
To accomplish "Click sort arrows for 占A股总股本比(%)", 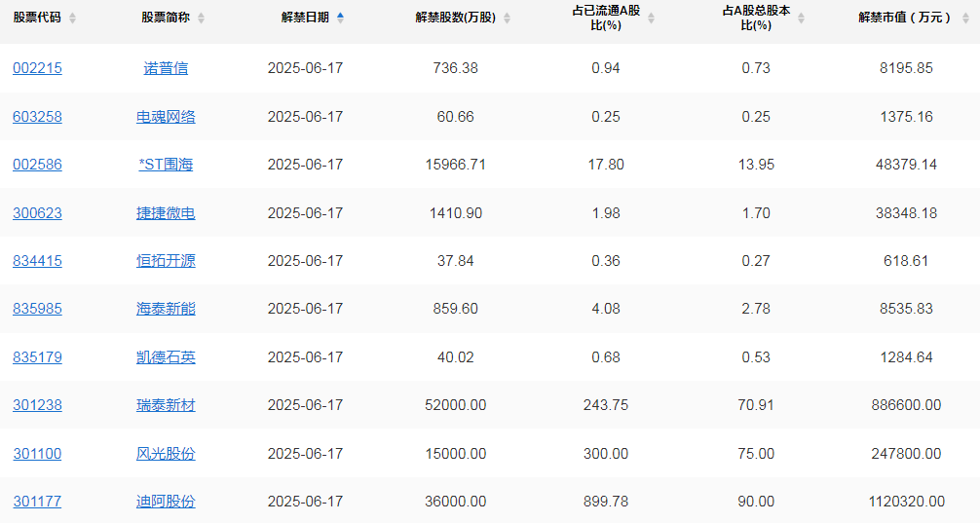I will (x=801, y=19).
